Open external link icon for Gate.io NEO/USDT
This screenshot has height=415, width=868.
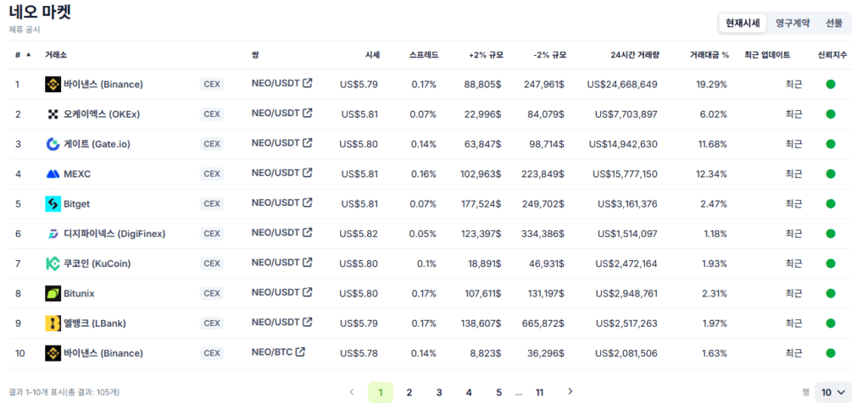tap(307, 143)
